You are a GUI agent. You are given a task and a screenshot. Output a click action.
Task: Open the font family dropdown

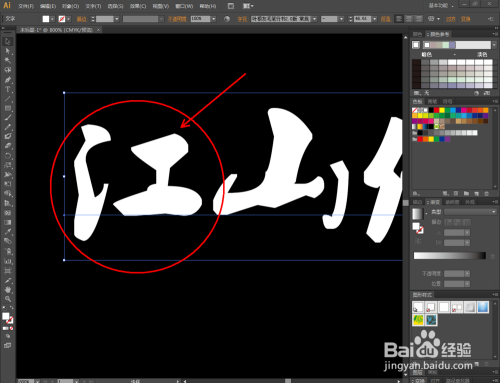(x=314, y=19)
